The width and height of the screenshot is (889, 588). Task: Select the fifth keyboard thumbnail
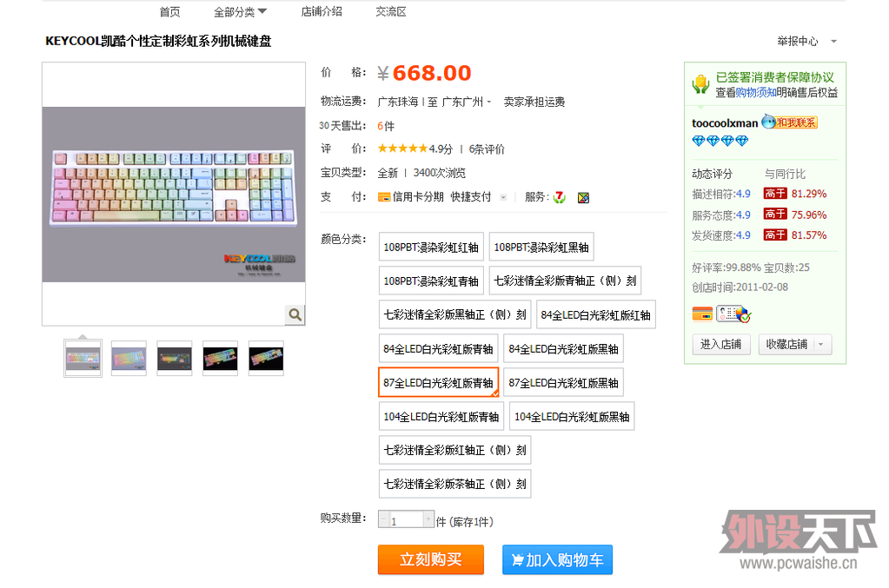266,358
